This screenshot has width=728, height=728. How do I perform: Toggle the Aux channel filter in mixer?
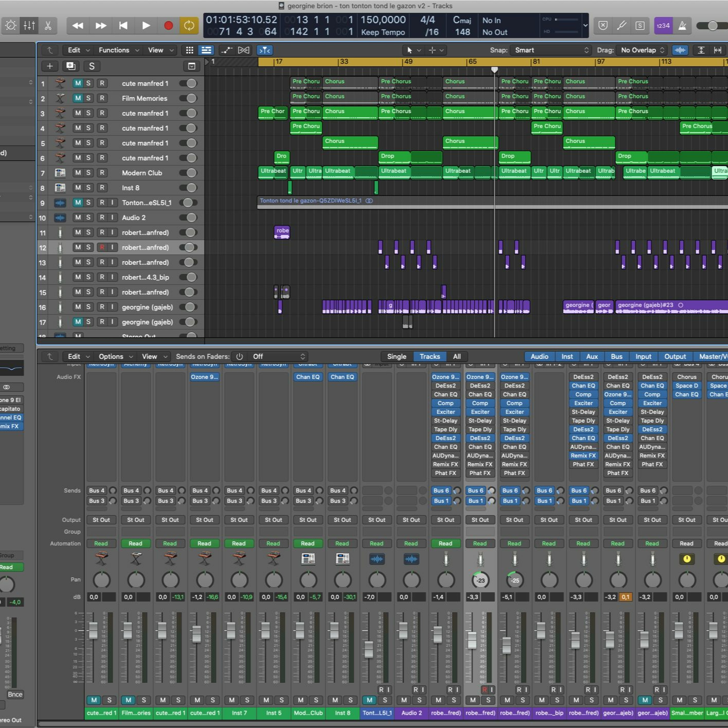592,356
